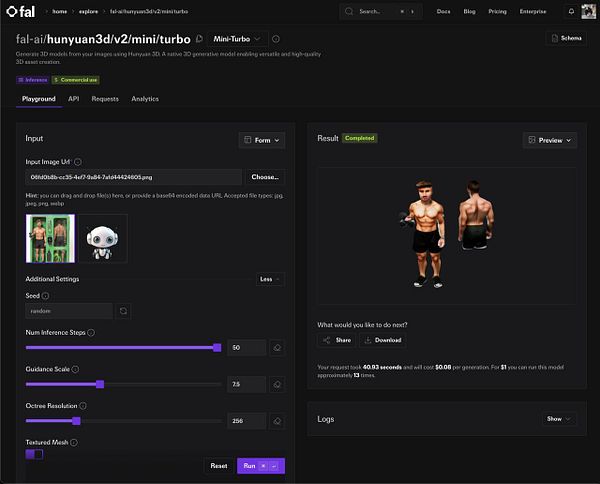Reset Guidance Scale with eraser icon
600x484 pixels.
pyautogui.click(x=277, y=384)
